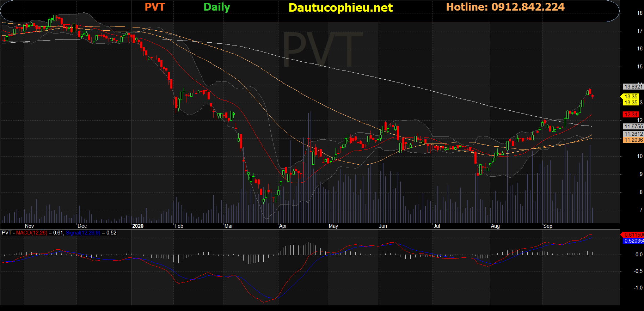Click the red 12.34 price tag
644x311 pixels.
631,115
